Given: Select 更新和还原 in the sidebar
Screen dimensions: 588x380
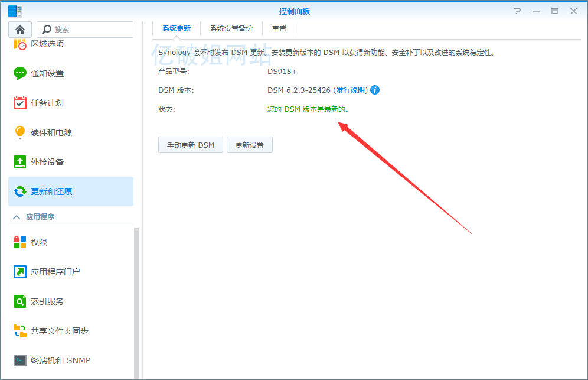Looking at the screenshot, I should coord(71,191).
